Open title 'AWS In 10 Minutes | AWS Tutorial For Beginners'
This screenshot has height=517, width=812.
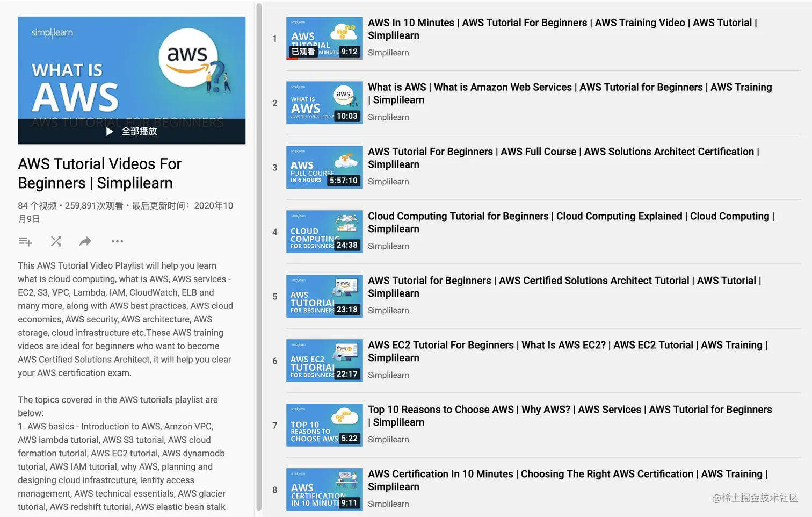coord(562,29)
